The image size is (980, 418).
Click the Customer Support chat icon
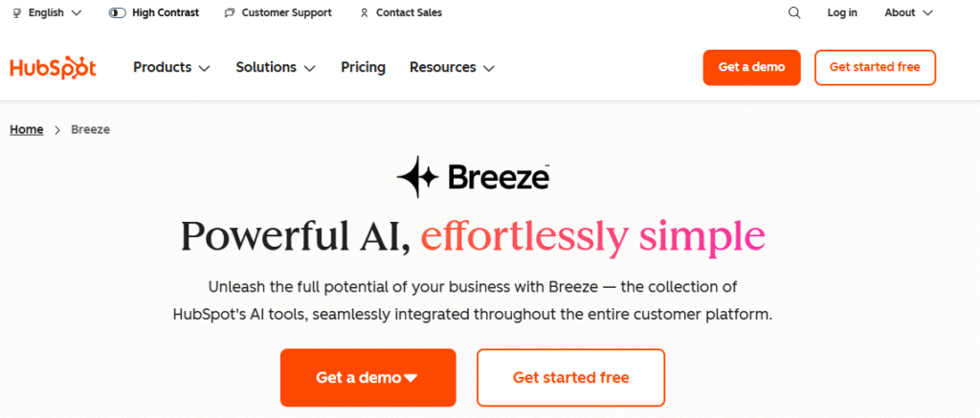[229, 13]
